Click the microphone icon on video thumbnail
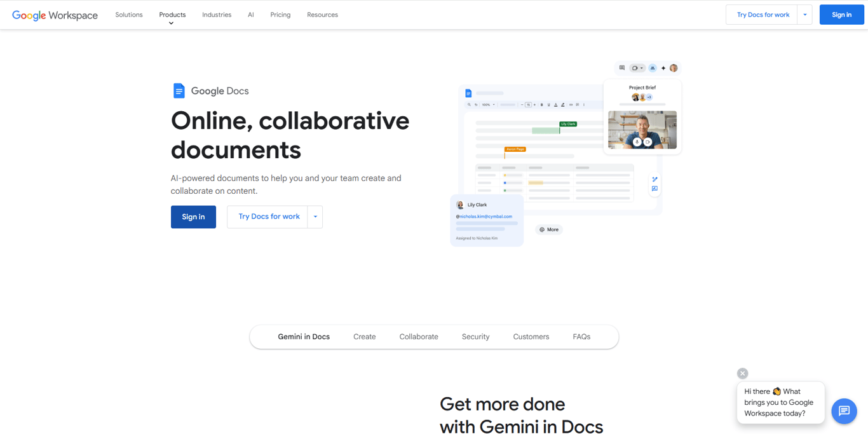 click(x=637, y=142)
